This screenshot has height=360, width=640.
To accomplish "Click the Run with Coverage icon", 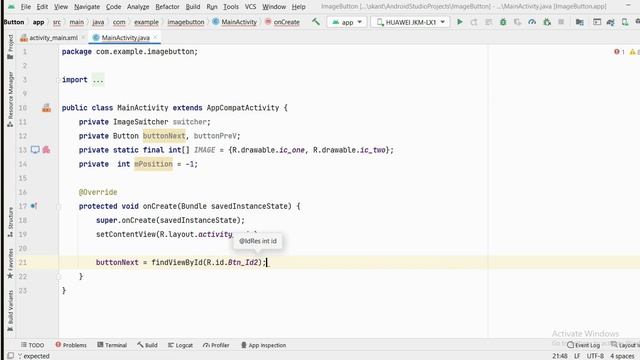I will point(518,22).
